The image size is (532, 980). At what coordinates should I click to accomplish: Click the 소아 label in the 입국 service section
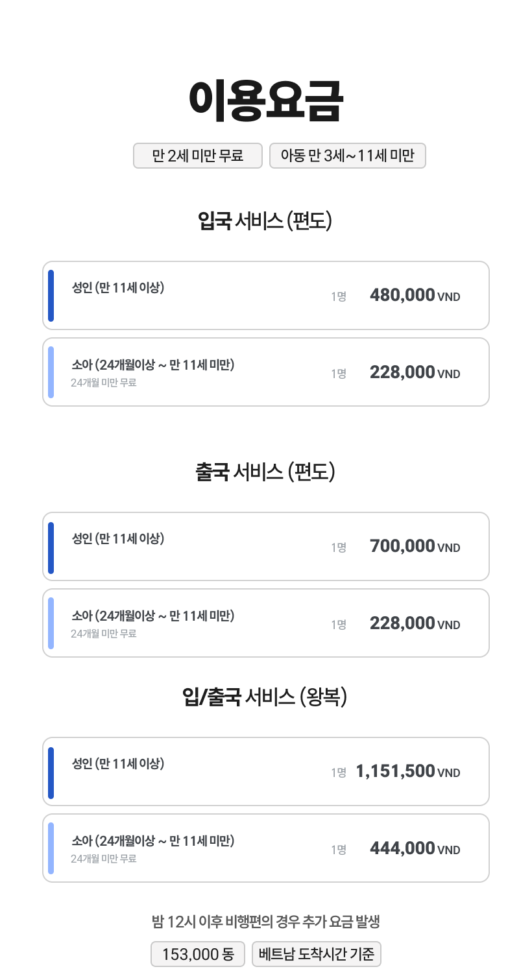(152, 365)
